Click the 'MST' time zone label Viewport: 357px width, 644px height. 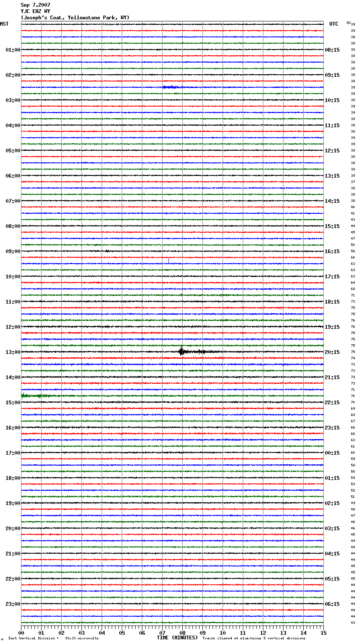pos(4,24)
